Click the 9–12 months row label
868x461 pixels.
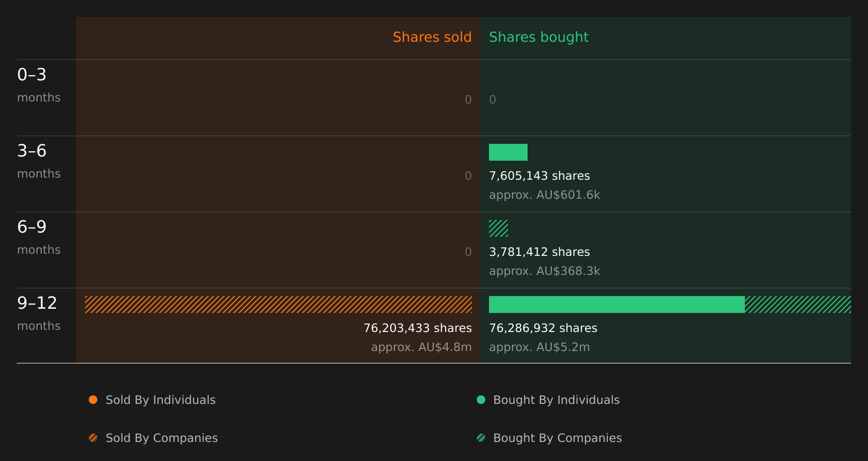point(39,314)
